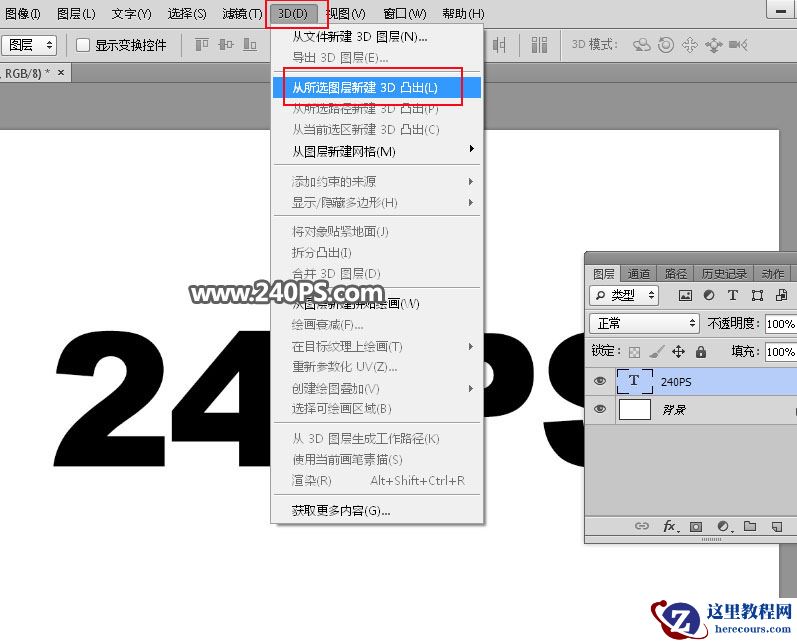Switch to the 动作 tab
This screenshot has height=641, width=797.
click(773, 274)
